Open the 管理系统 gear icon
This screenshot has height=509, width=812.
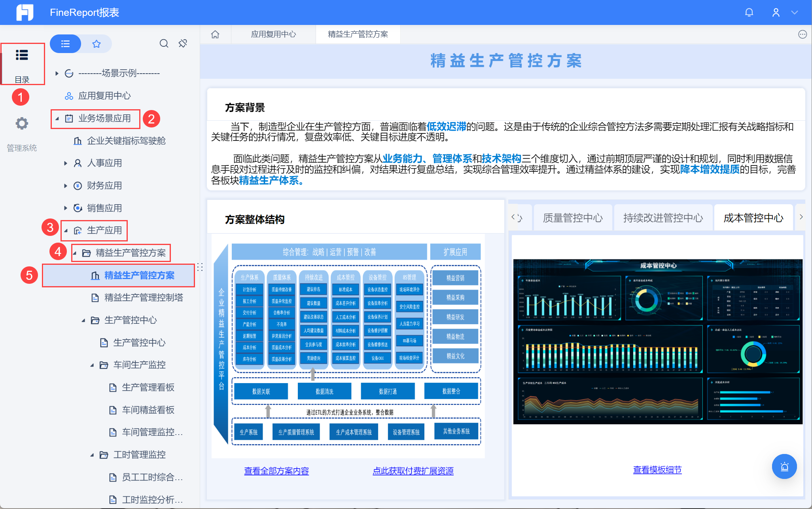point(22,123)
